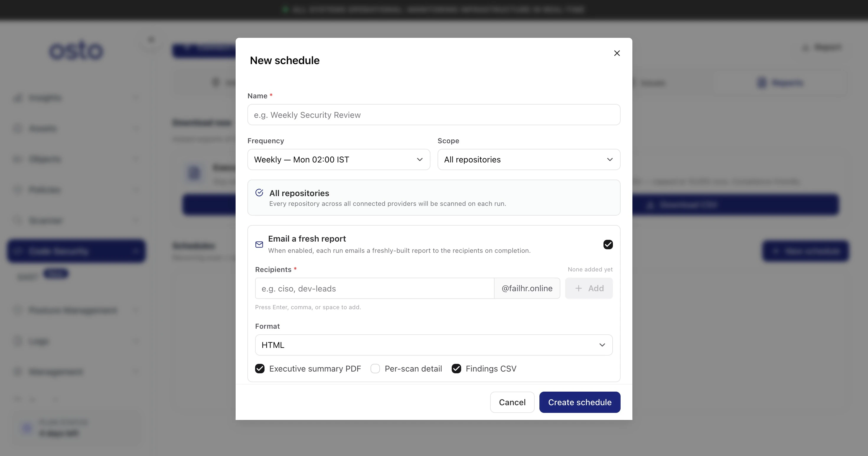Open the Scope dropdown
Image resolution: width=868 pixels, height=456 pixels.
[529, 159]
